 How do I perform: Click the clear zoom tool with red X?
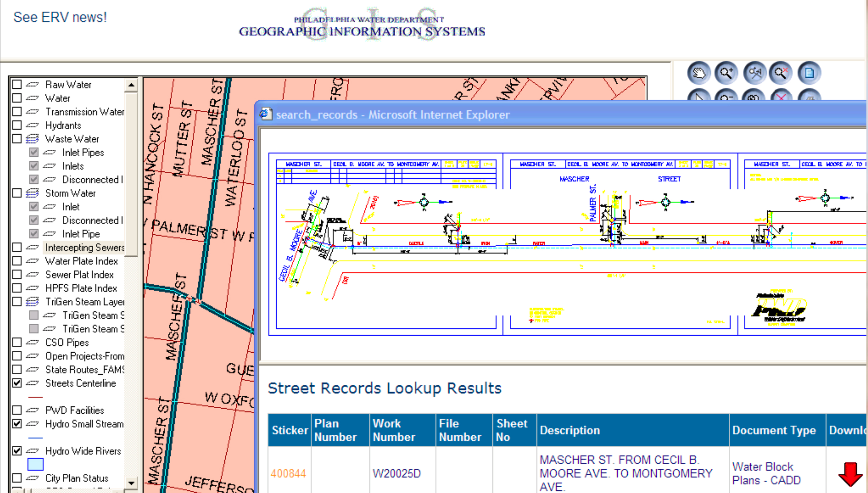point(780,72)
